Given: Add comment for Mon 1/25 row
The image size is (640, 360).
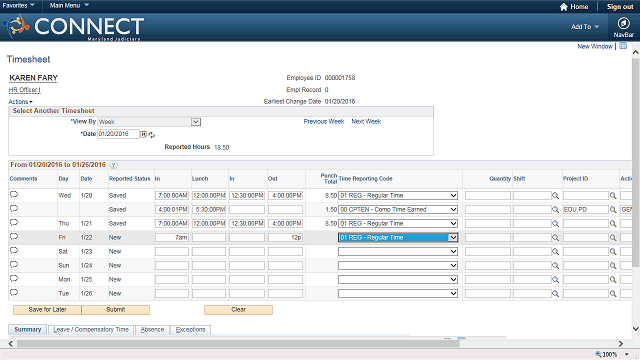Looking at the screenshot, I should coord(14,278).
